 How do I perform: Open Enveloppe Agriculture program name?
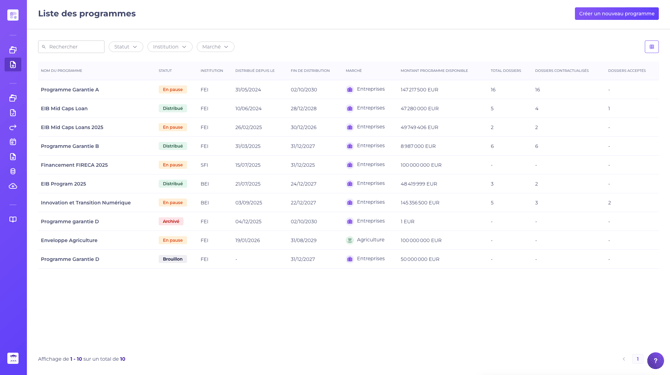click(69, 240)
